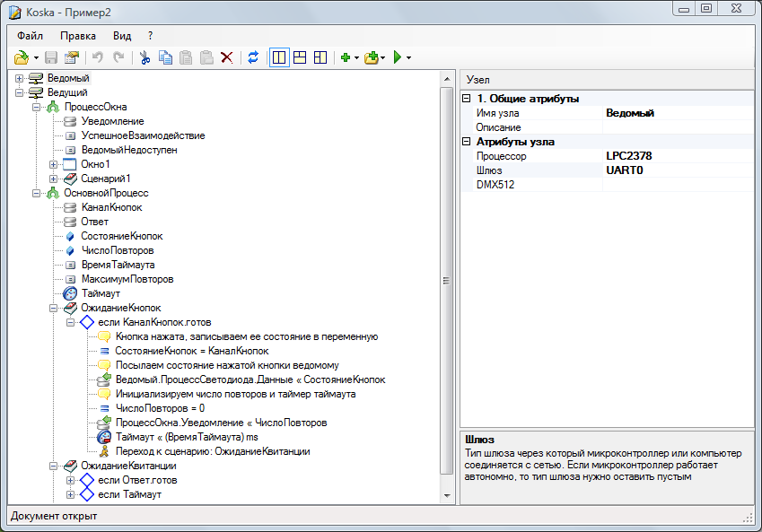Click the tree vertical scrollbar thumb
Viewport: 762px width, 532px height.
coord(447,280)
